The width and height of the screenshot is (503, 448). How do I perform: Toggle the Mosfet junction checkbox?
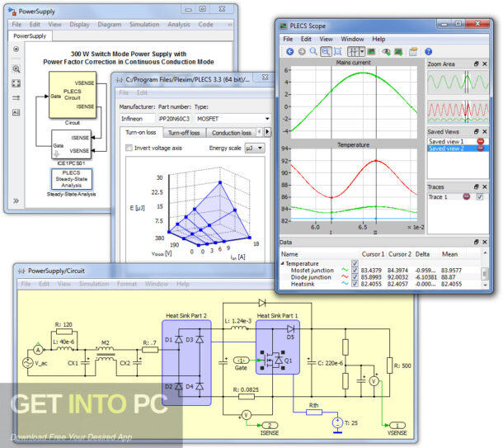355,271
